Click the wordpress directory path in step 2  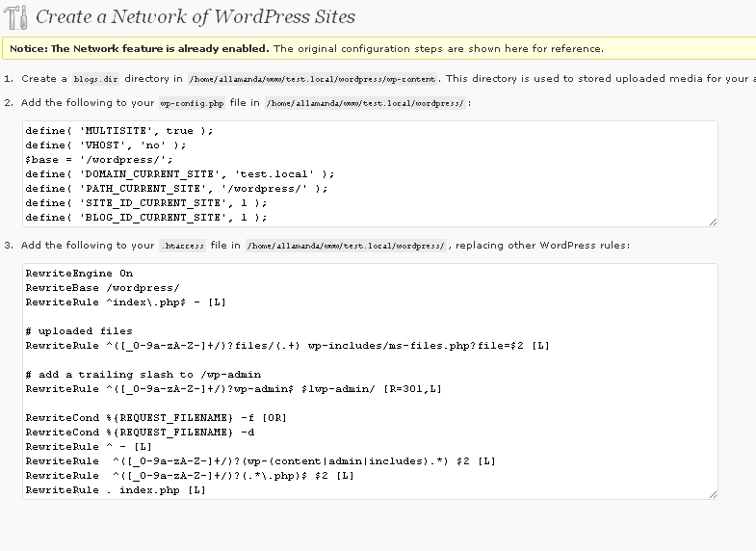365,103
